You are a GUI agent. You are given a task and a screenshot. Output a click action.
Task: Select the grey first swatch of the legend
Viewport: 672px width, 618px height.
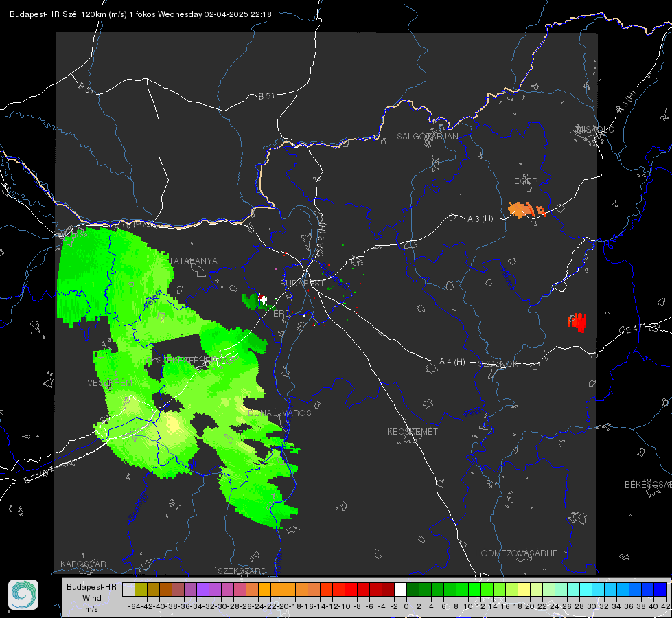(128, 589)
